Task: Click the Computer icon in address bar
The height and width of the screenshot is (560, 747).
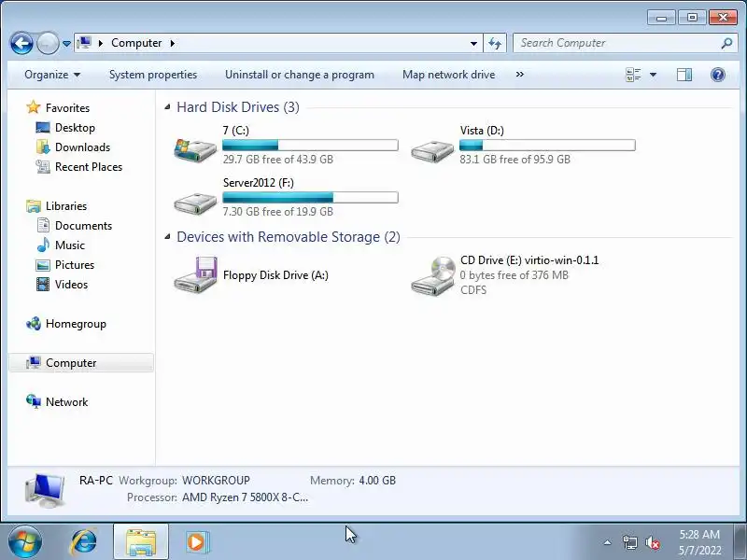Action: [84, 43]
